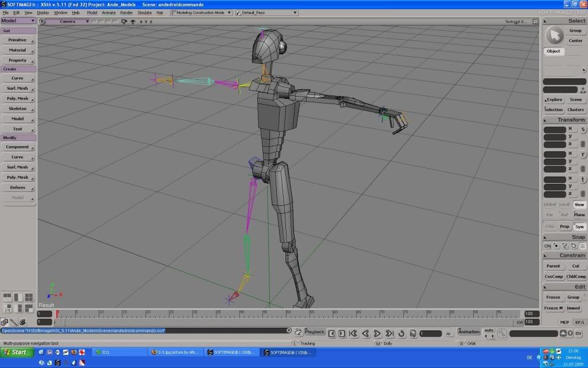Select layout icon with curve editor pane

click(7, 298)
